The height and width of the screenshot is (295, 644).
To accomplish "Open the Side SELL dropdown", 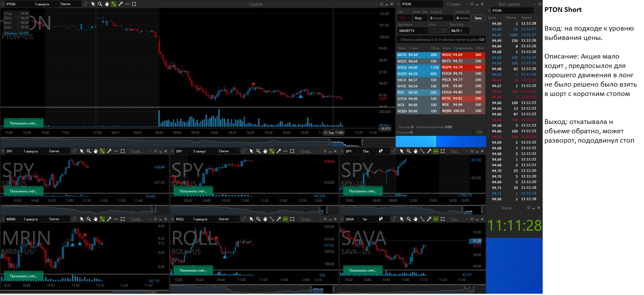I will click(404, 18).
